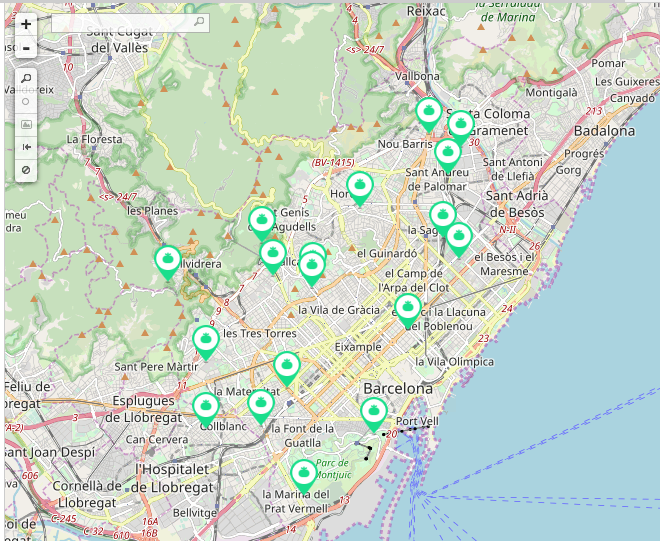Open the marker in Parc de Montjuïc
660x541 pixels.
coord(304,474)
